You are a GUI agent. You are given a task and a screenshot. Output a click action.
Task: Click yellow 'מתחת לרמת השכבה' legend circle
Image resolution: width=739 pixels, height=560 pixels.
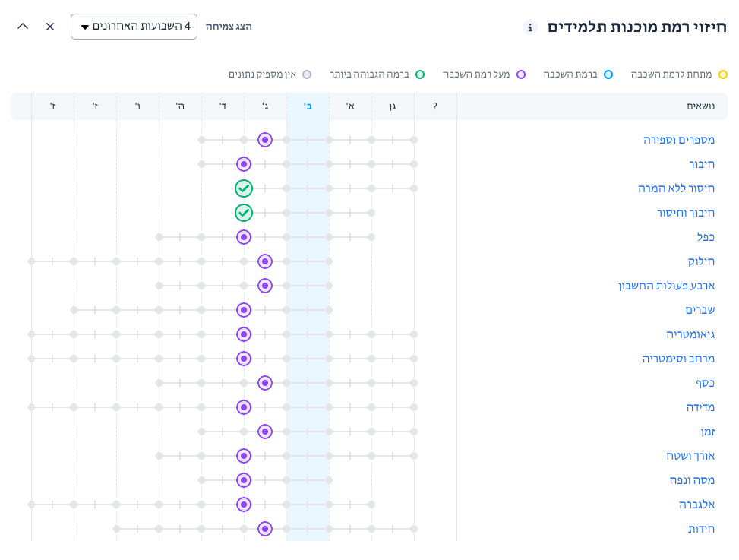click(723, 74)
